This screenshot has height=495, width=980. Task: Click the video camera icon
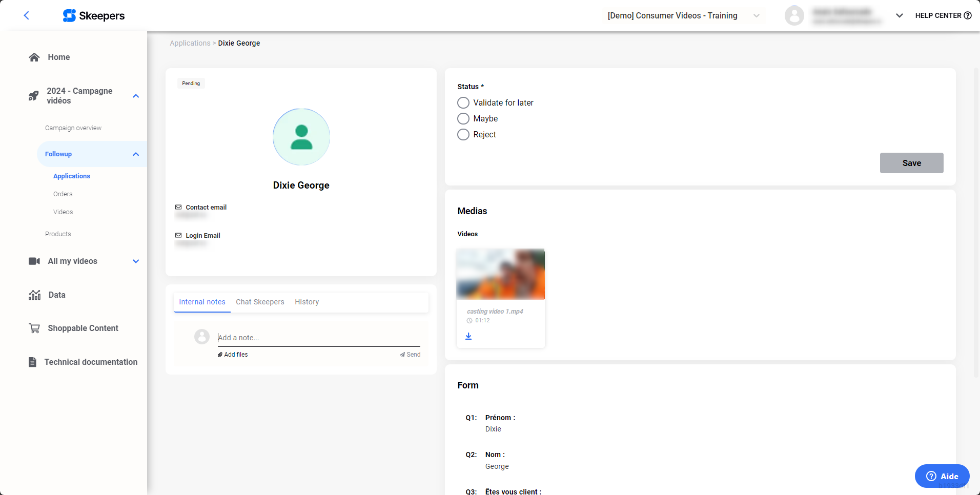tap(34, 261)
